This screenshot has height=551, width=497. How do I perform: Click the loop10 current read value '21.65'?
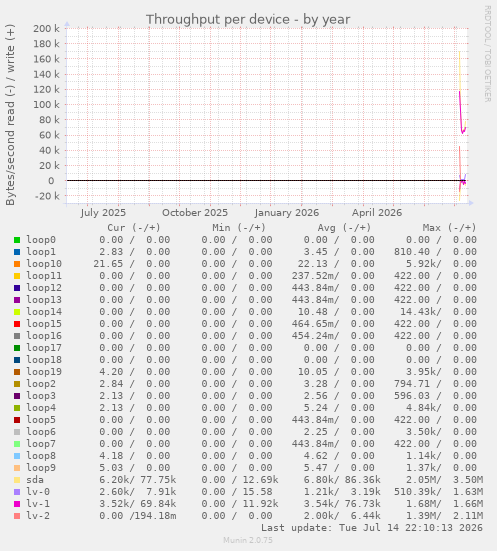click(108, 264)
